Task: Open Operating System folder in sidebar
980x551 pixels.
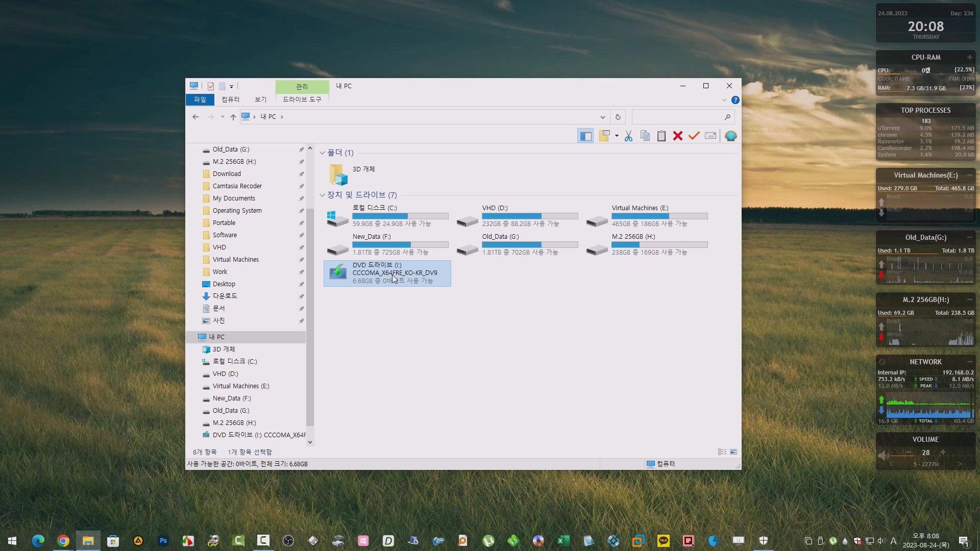Action: pos(237,211)
